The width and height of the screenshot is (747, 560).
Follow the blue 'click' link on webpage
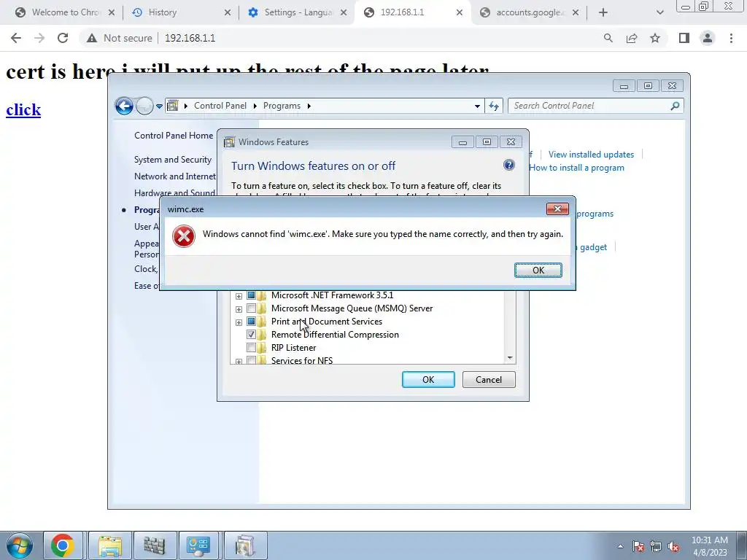[x=23, y=109]
